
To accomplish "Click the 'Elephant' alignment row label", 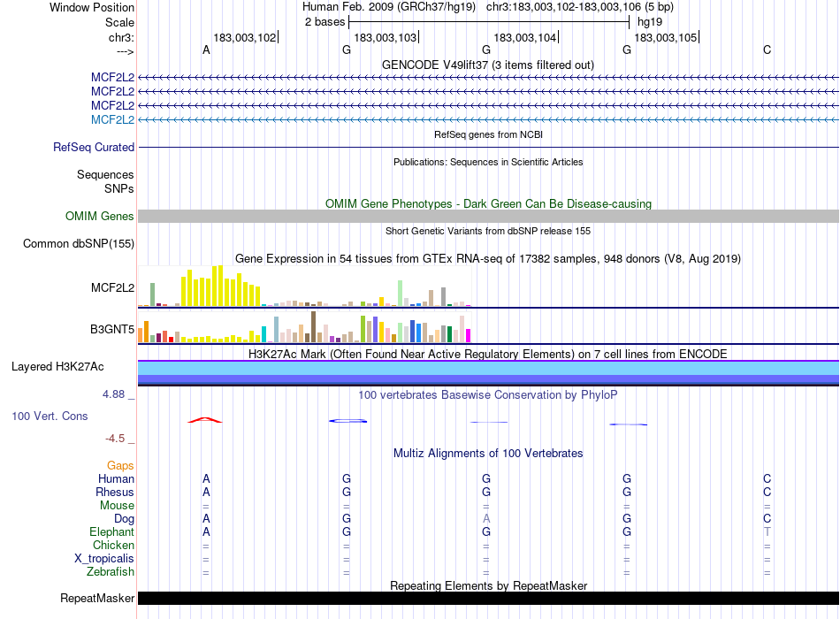I will [x=111, y=531].
